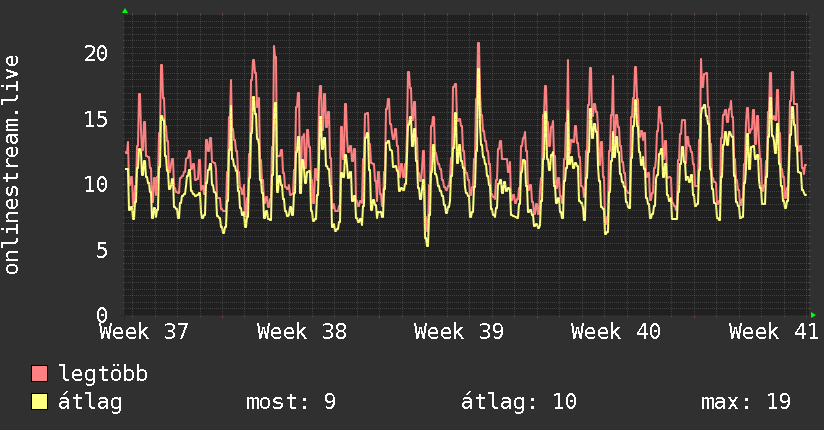Click the y-axis value 20
The height and width of the screenshot is (430, 824).
96,53
